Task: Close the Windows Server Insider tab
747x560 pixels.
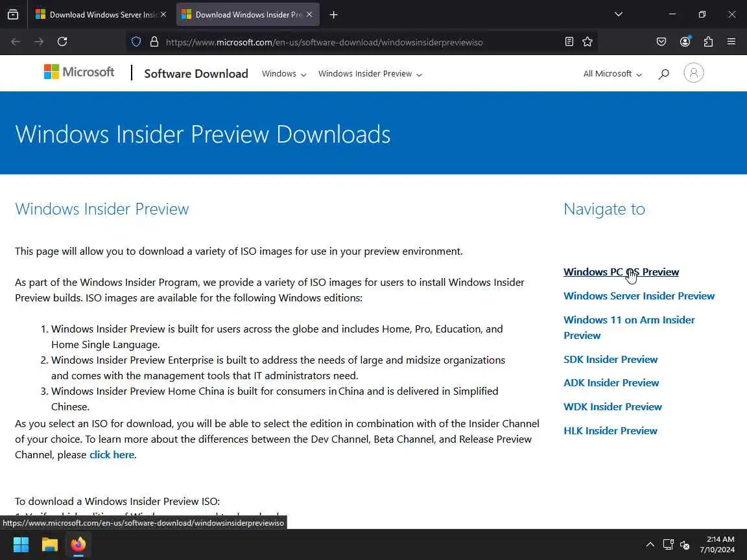Action: [x=163, y=15]
